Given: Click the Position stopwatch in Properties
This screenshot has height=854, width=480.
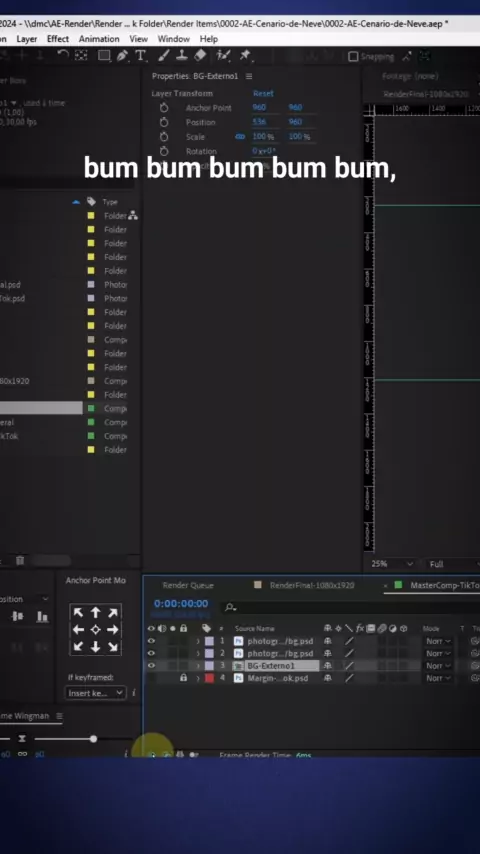Looking at the screenshot, I should (164, 122).
